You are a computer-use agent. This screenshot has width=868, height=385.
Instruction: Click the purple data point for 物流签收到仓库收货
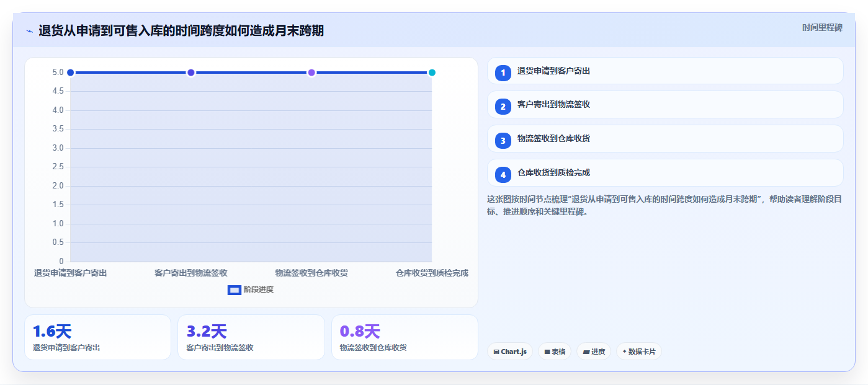[x=311, y=73]
